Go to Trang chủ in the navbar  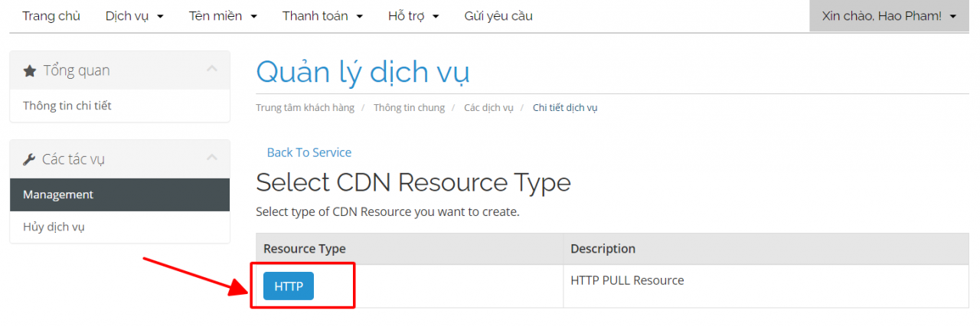coord(51,16)
